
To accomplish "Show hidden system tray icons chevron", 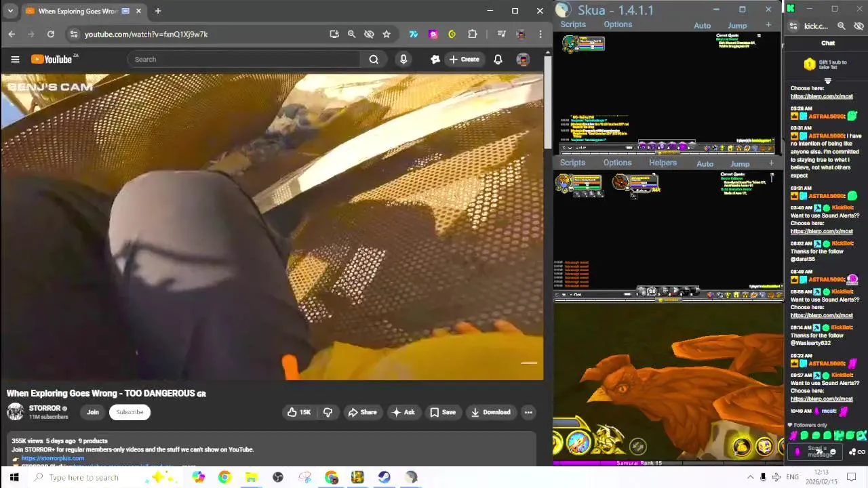I will click(x=750, y=477).
